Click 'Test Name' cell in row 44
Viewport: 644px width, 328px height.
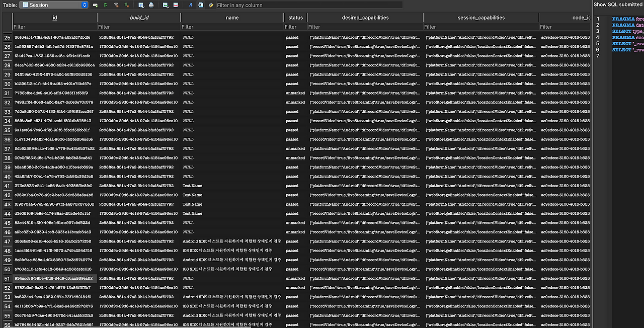tap(232, 214)
